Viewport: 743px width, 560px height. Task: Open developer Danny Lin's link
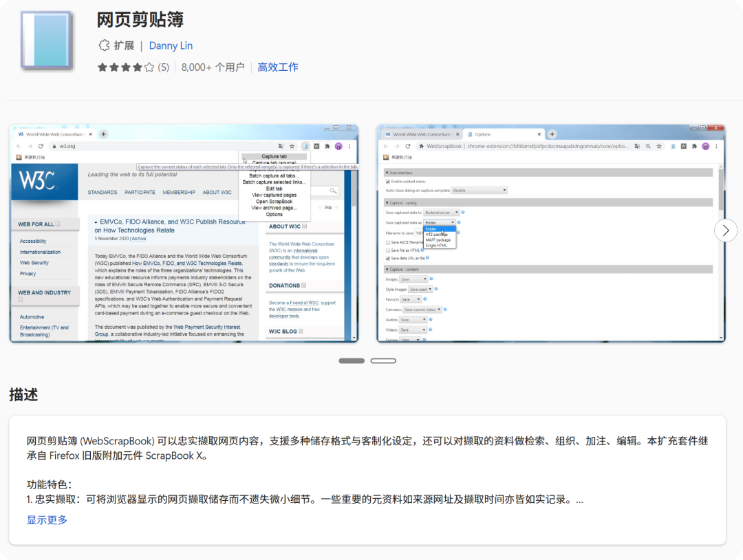click(x=171, y=45)
